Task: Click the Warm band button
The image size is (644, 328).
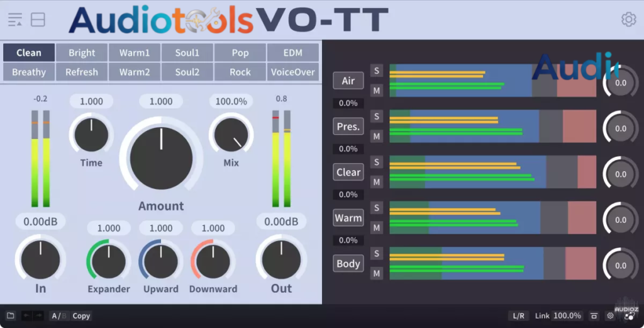Action: pos(348,217)
